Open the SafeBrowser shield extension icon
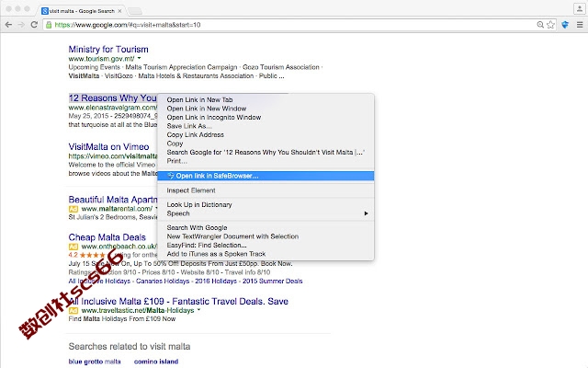Viewport: 588px width, 368px height. tap(565, 25)
